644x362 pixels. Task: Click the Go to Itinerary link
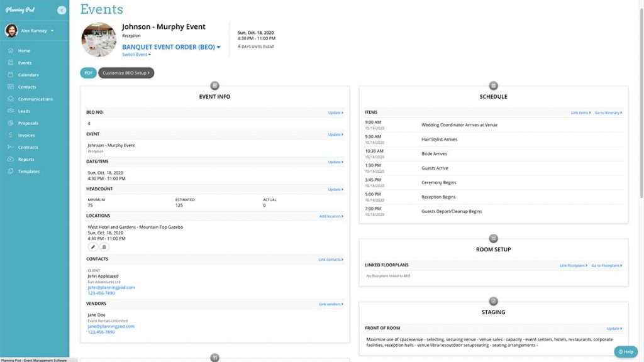coord(608,112)
